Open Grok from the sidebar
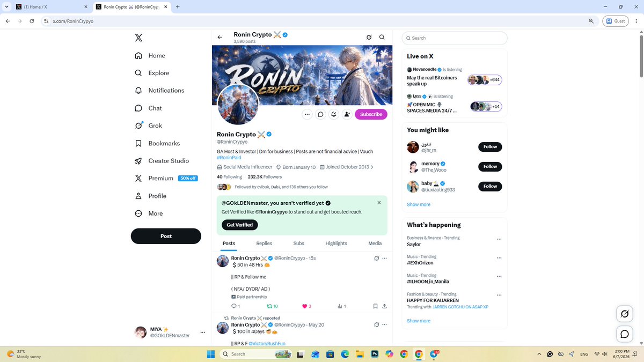The width and height of the screenshot is (644, 362). [x=148, y=125]
